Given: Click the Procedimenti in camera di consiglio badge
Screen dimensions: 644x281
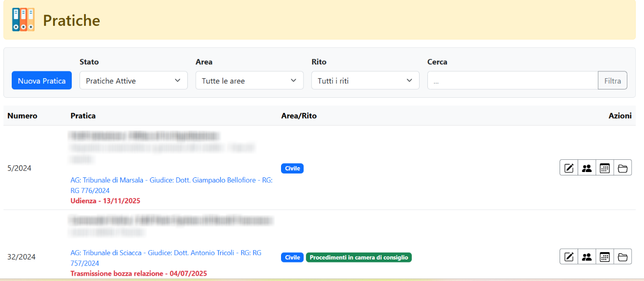Looking at the screenshot, I should [x=359, y=258].
